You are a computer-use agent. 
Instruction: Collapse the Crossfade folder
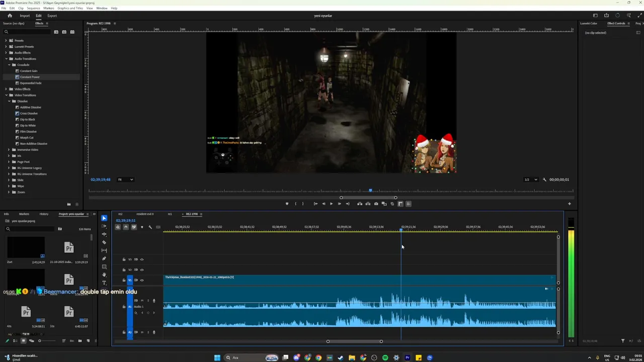point(9,65)
